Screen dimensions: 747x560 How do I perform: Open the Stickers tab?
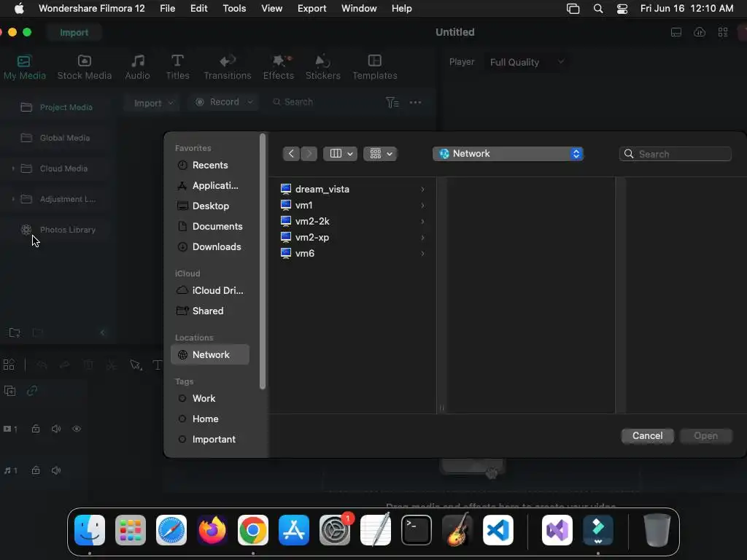tap(322, 67)
